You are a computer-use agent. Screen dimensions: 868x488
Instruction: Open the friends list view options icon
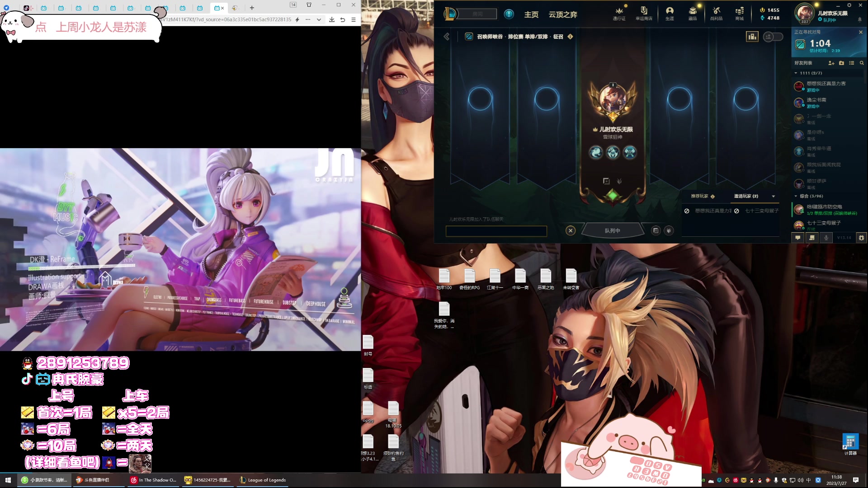click(x=852, y=63)
